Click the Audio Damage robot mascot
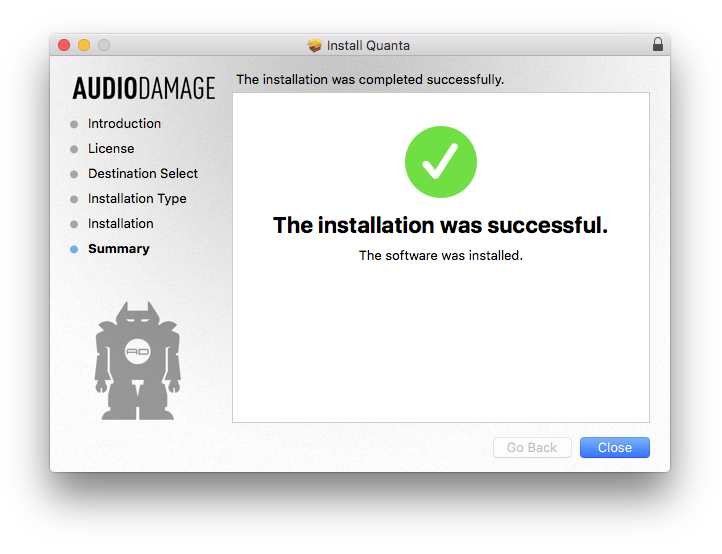This screenshot has width=722, height=554. pyautogui.click(x=138, y=361)
